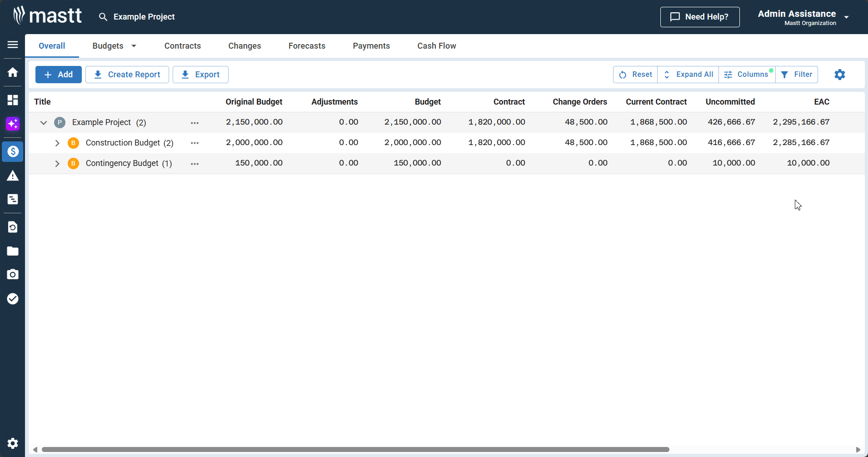868x457 pixels.
Task: Switch to the Cash Flow tab
Action: click(436, 46)
